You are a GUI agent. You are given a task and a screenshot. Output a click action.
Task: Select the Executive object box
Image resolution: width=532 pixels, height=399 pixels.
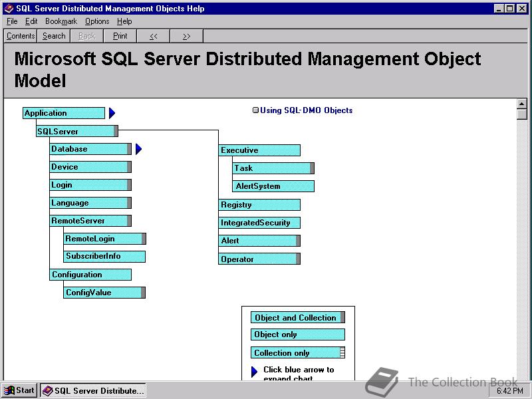pyautogui.click(x=259, y=150)
